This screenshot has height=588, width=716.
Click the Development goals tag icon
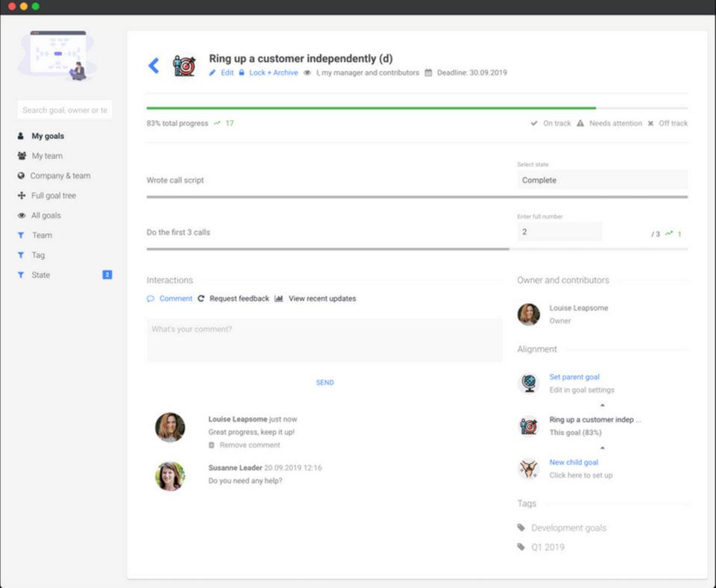521,528
